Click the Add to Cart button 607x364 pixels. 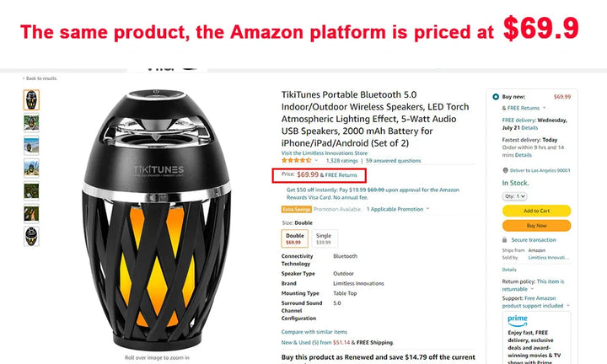pyautogui.click(x=536, y=211)
